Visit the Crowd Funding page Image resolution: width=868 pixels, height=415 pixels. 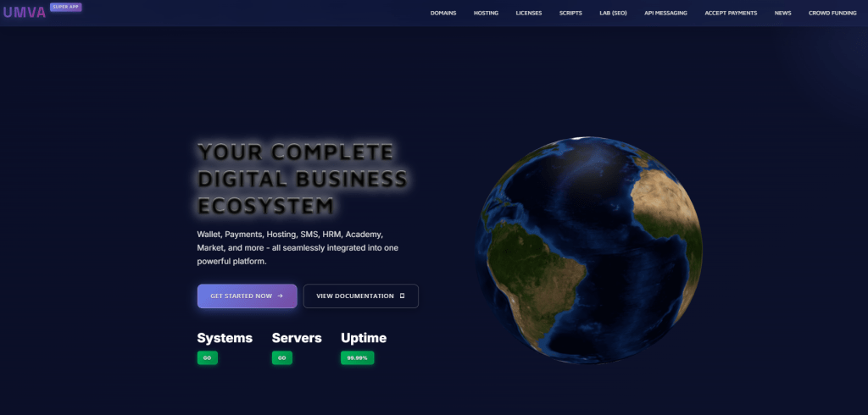pos(832,13)
